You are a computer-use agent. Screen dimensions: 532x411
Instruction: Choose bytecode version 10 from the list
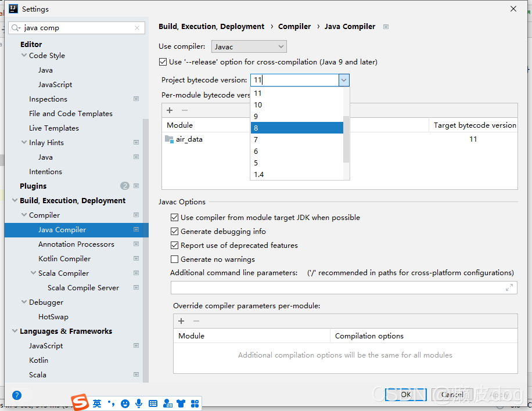tap(297, 105)
